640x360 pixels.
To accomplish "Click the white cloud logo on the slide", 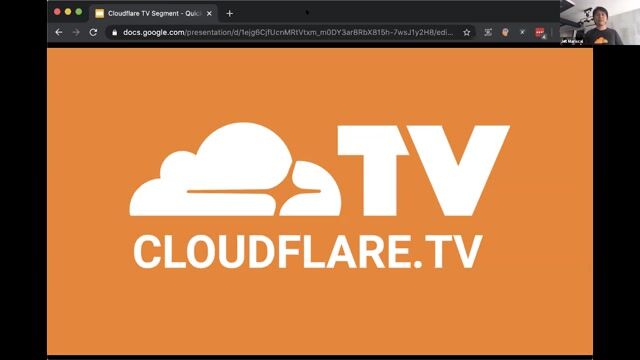I will pos(235,169).
